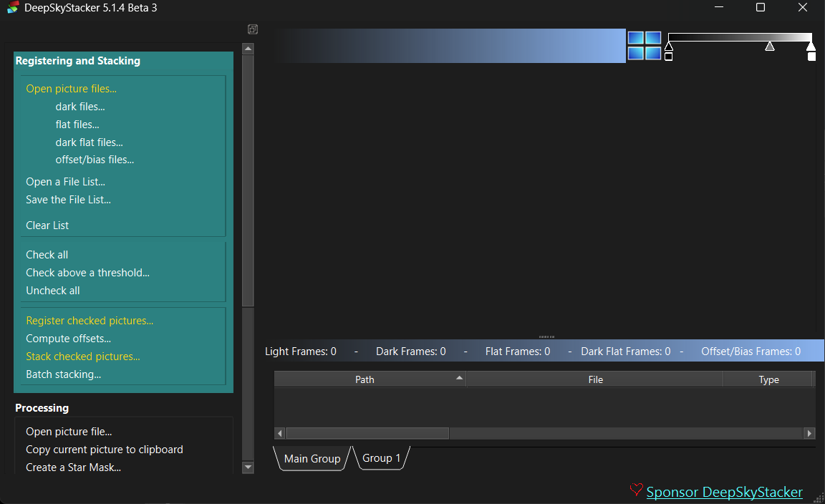This screenshot has height=504, width=825.
Task: Click the Dark Frames: 0 counter
Action: (x=411, y=352)
